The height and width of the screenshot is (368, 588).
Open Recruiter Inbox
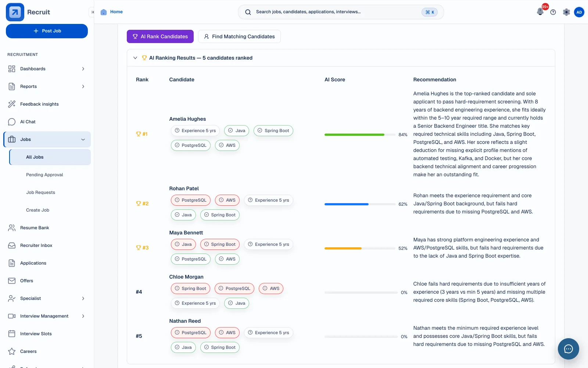click(47, 245)
